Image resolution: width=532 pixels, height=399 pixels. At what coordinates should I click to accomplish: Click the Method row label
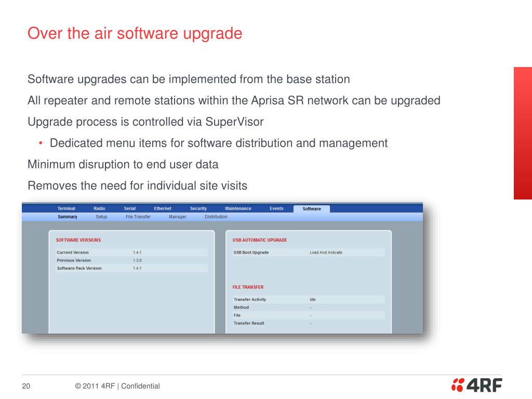tap(241, 308)
